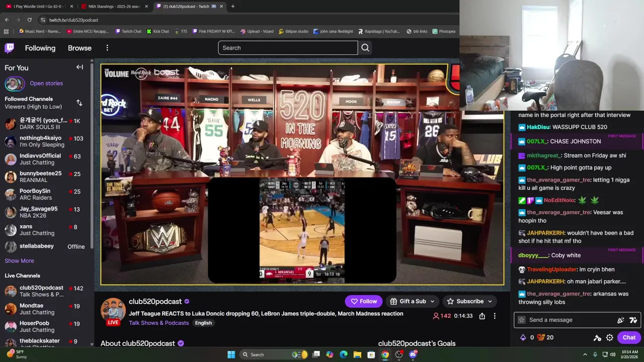Open the stories avatar icon

15,83
